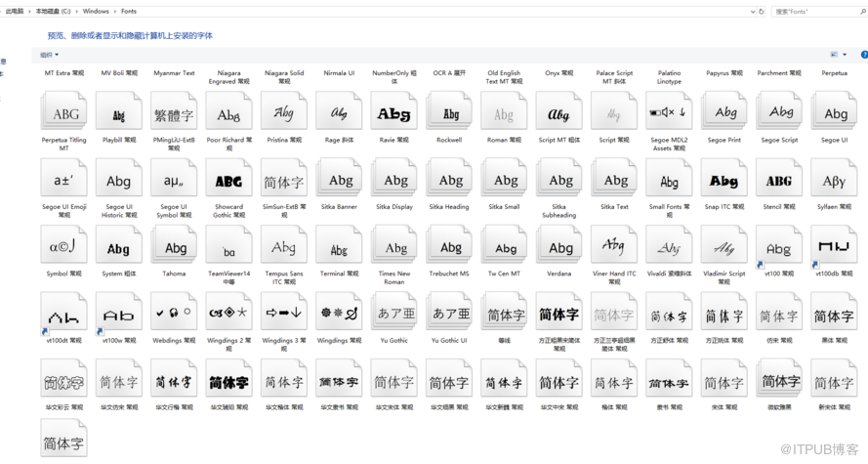Click the Niagara Engraved label

228,77
